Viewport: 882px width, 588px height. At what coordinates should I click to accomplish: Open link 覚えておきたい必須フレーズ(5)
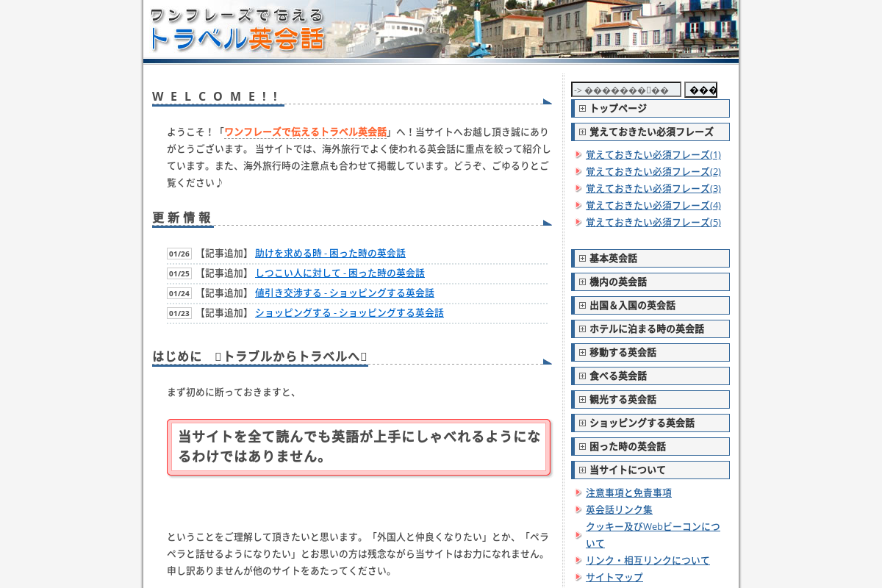(653, 222)
